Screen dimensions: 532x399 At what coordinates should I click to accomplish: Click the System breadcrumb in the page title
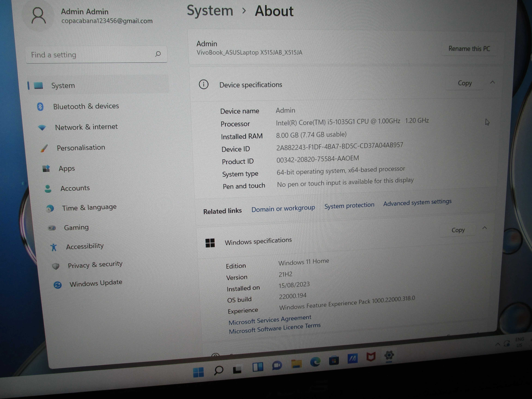[x=210, y=11]
